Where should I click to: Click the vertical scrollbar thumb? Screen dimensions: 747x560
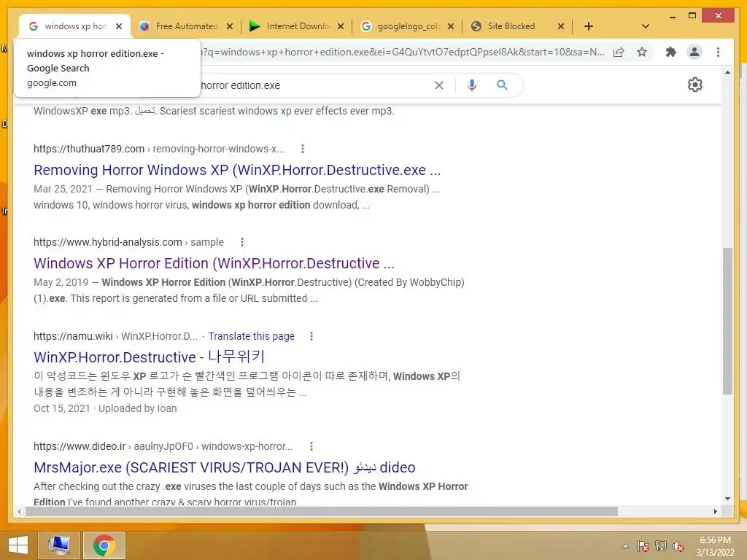click(727, 321)
